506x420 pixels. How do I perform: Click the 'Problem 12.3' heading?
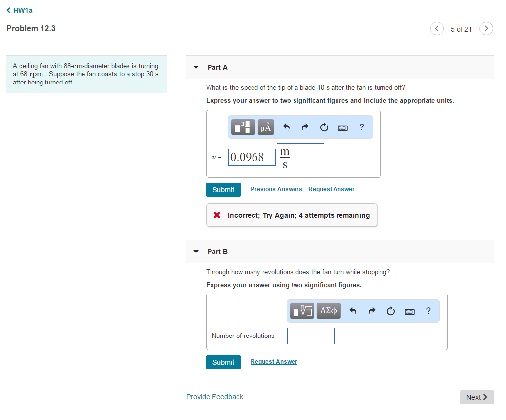(x=31, y=28)
